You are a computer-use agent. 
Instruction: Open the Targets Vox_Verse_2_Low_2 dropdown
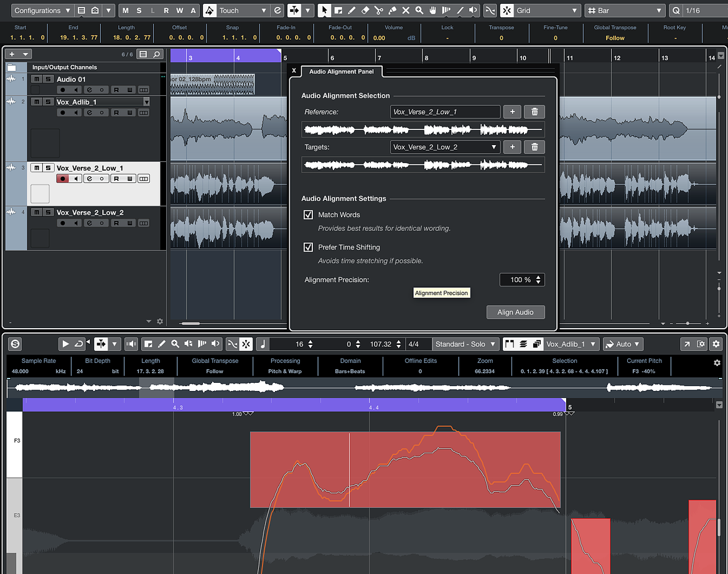click(445, 147)
